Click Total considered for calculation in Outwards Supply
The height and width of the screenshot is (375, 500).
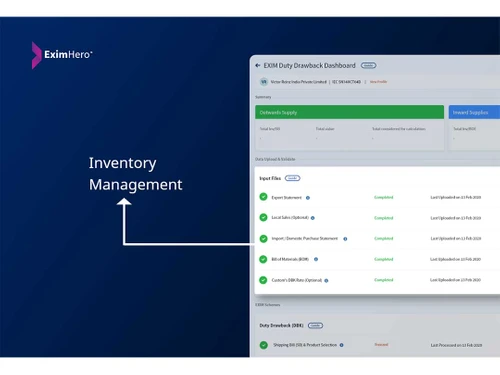click(x=399, y=129)
